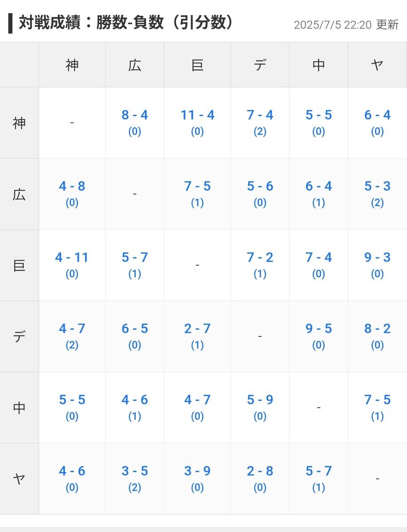Select 中 vs ヤ record 7 - 5
Viewport: 407px width, 532px height.
click(377, 400)
